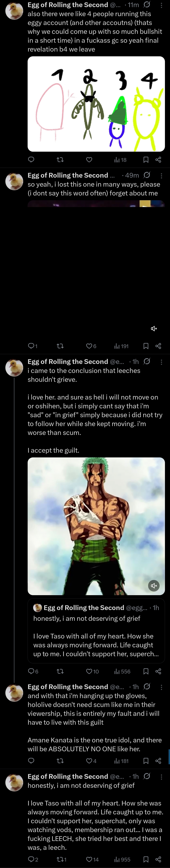The width and height of the screenshot is (170, 868).
Task: View analytics showing 955 views
Action: click(122, 860)
